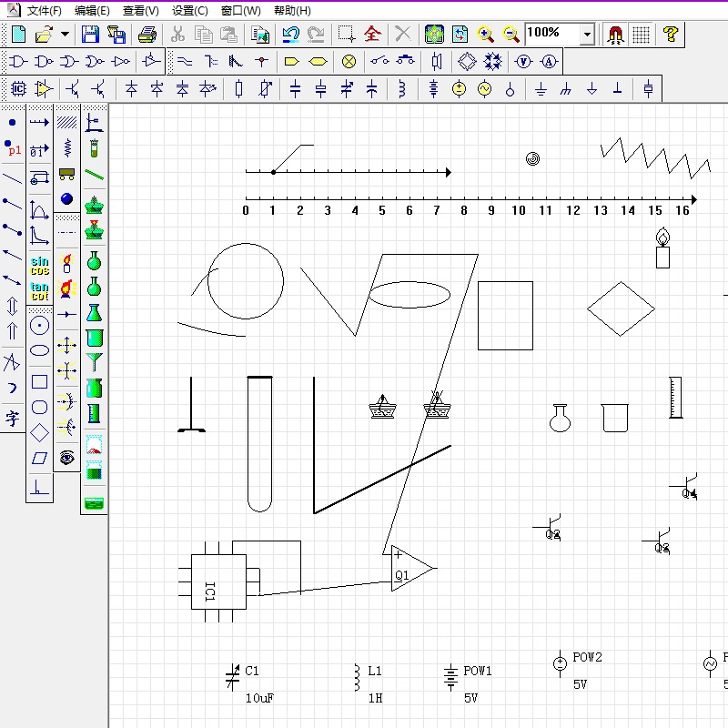
Task: Open the 文件(F) menu
Action: 44,10
